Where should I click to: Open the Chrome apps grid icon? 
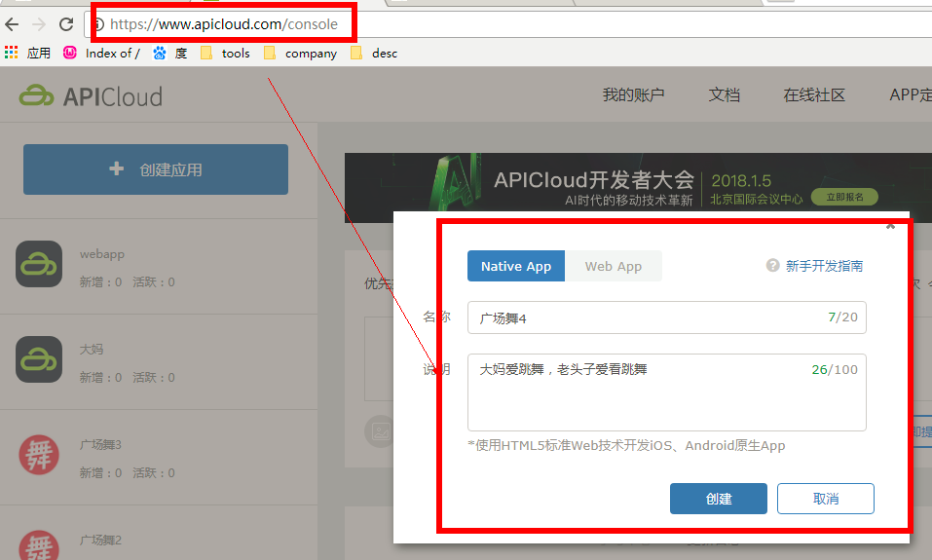click(12, 54)
